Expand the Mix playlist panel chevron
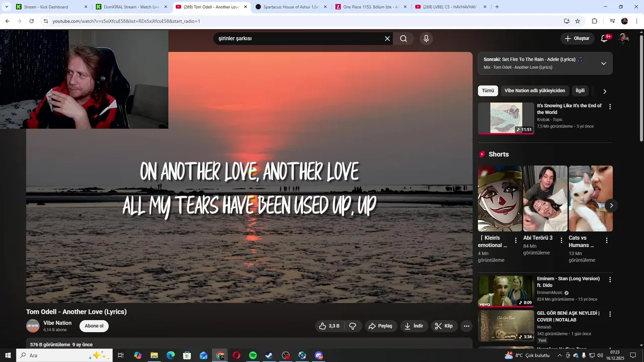Screen dimensions: 644x362 click(604, 63)
